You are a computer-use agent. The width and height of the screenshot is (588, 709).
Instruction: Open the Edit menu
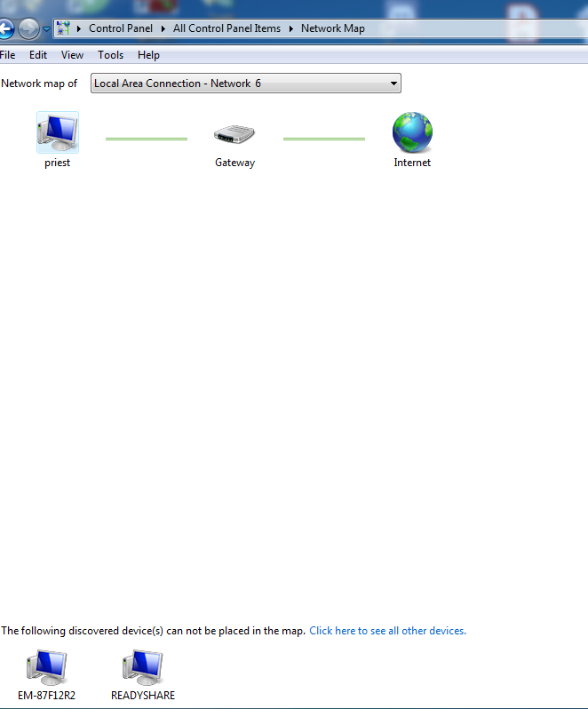coord(38,55)
